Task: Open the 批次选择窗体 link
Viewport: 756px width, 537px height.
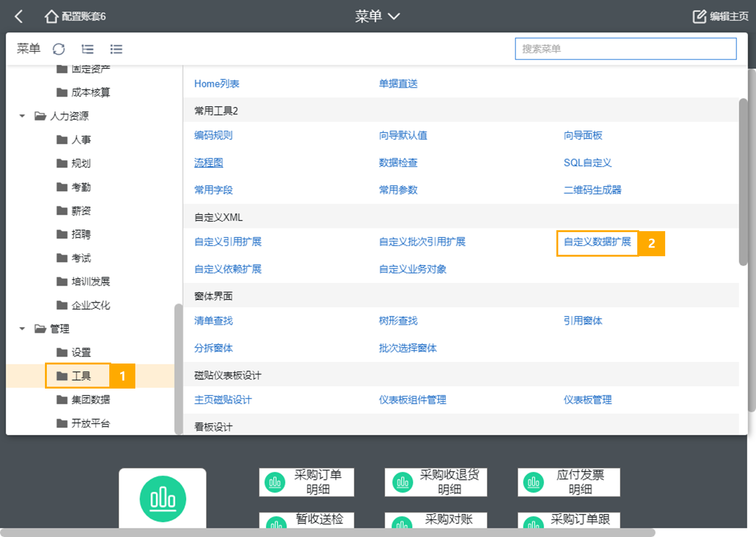Action: (408, 348)
